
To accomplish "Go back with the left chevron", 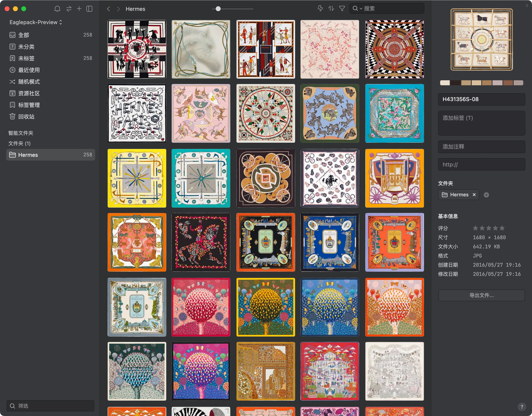I will [109, 9].
